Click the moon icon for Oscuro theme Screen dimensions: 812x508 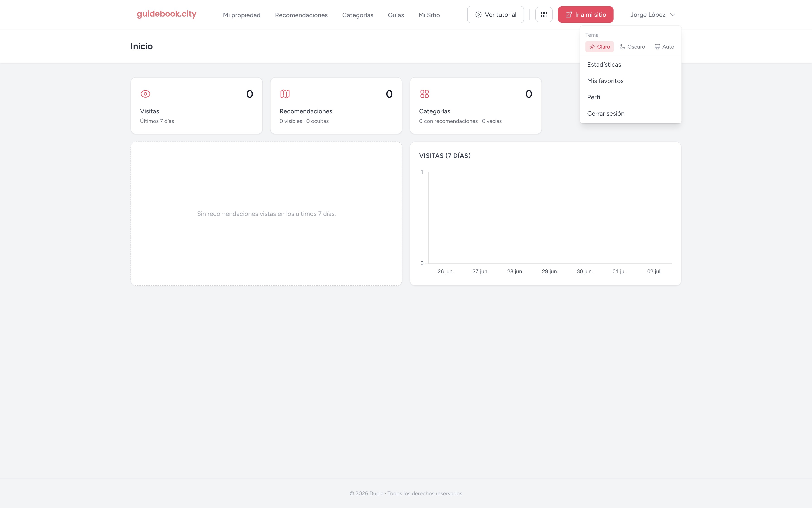tap(622, 47)
